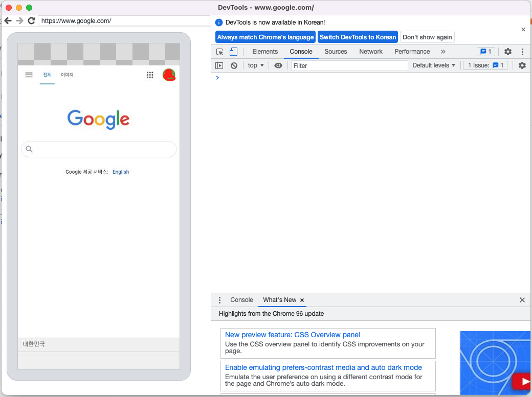Click Highlights from the Chrome 96 update text

[271, 314]
